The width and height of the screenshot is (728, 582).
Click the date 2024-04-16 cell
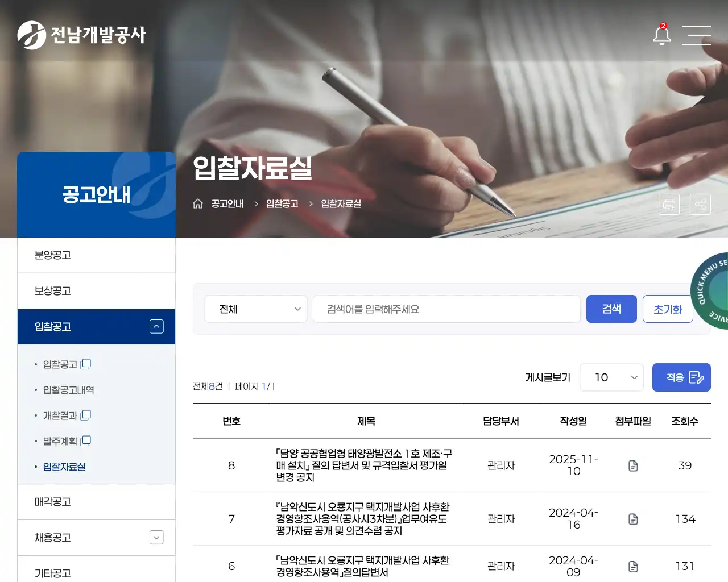[573, 519]
